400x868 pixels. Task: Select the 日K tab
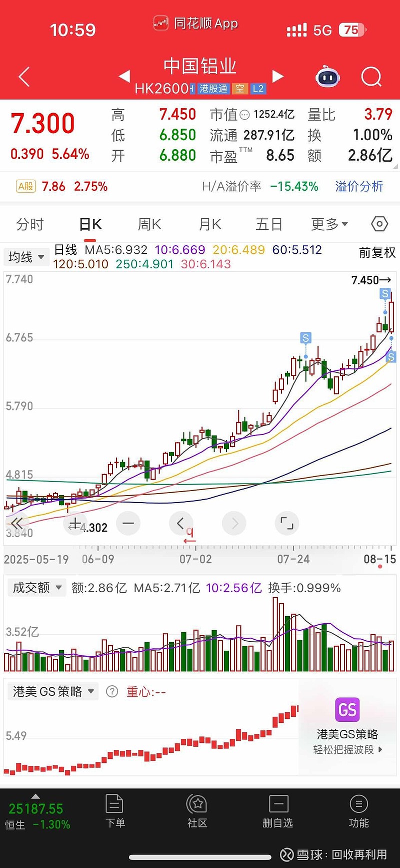[90, 224]
